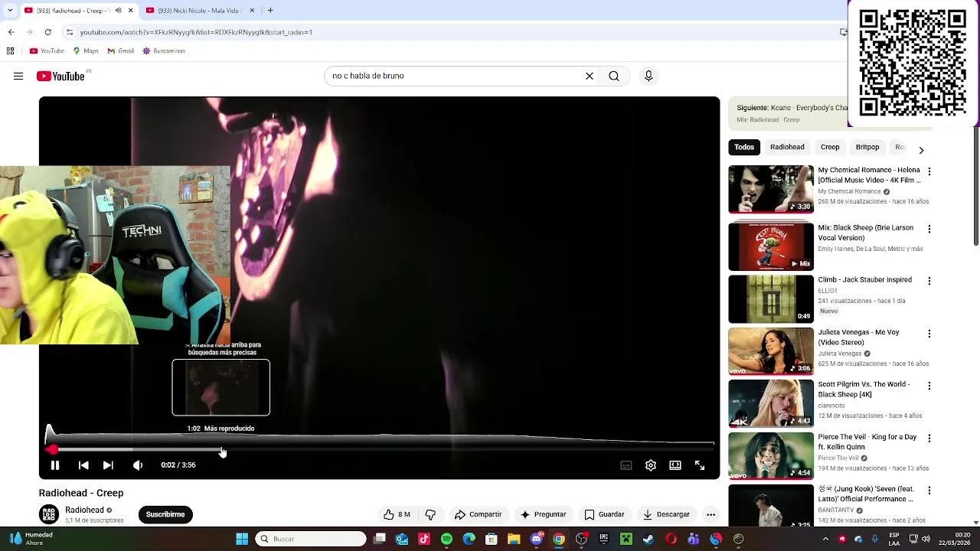
Task: Select the Todos filter chip
Action: (744, 147)
